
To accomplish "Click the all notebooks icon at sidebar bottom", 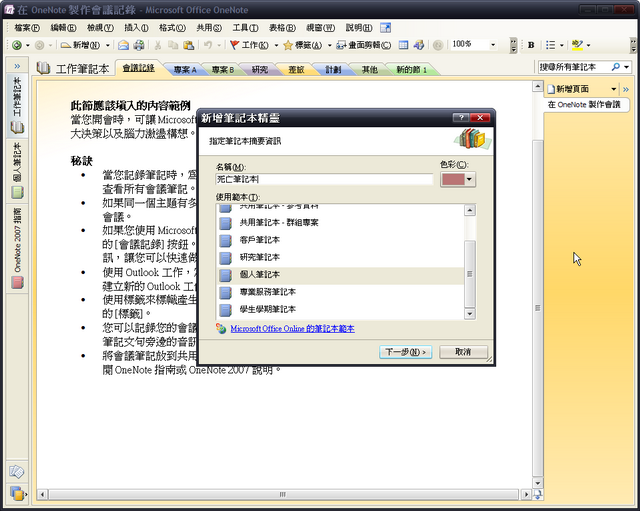I will (x=17, y=493).
